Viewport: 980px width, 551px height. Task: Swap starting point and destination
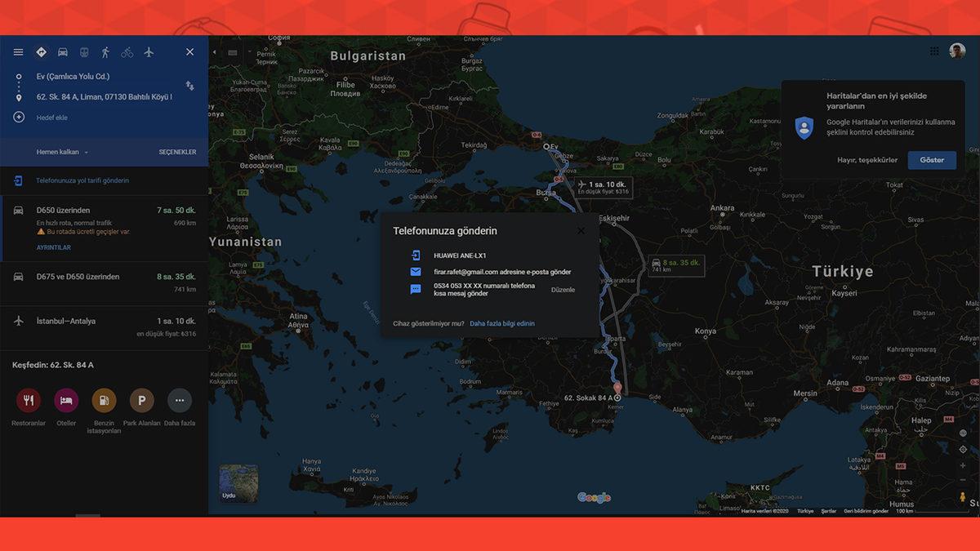point(189,85)
